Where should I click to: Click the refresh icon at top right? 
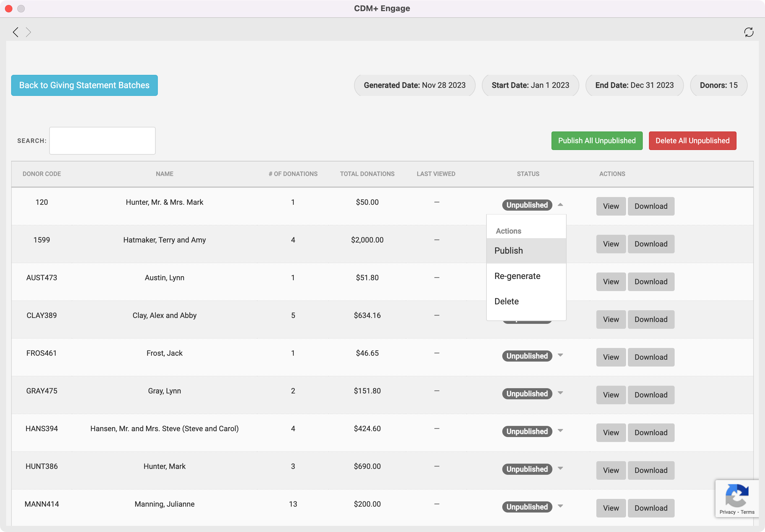tap(748, 32)
